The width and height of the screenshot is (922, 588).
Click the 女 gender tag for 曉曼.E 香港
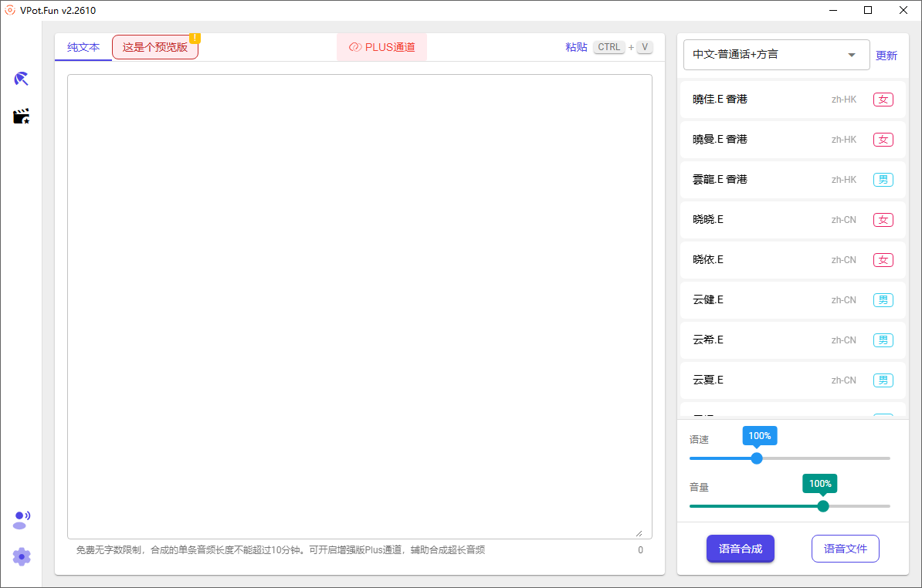[x=883, y=139]
